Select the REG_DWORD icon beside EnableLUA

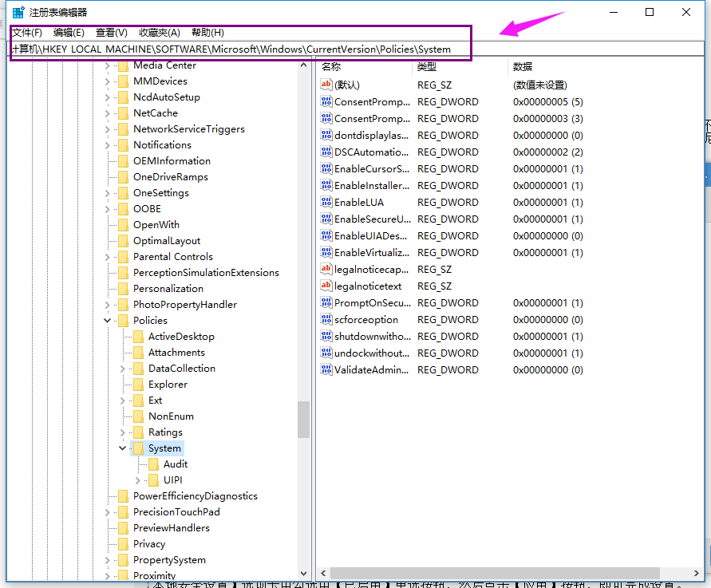[326, 202]
